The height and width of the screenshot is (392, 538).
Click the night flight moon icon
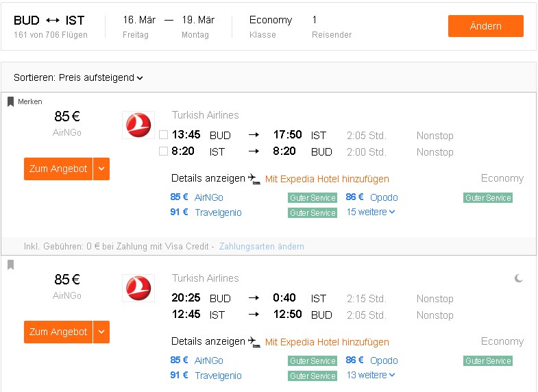(519, 278)
